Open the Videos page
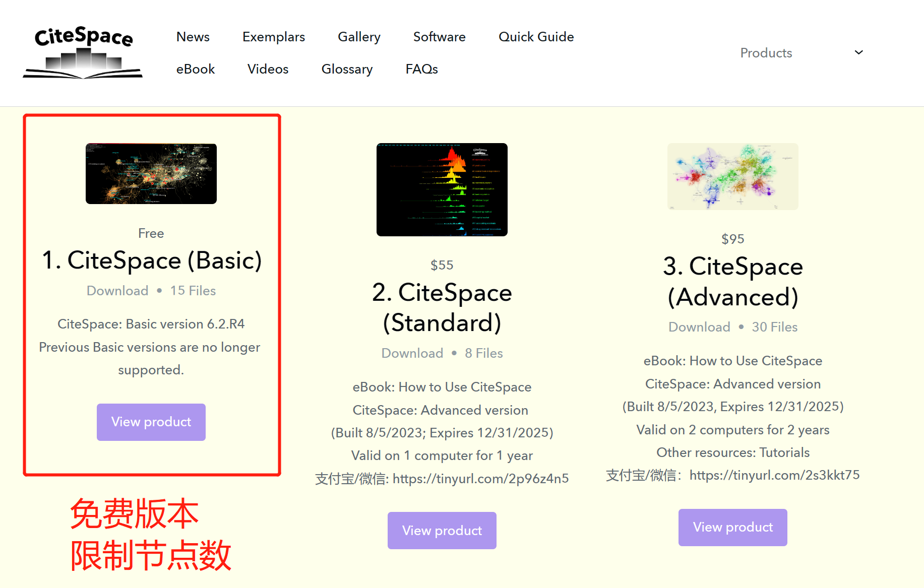Image resolution: width=924 pixels, height=588 pixels. coord(268,69)
